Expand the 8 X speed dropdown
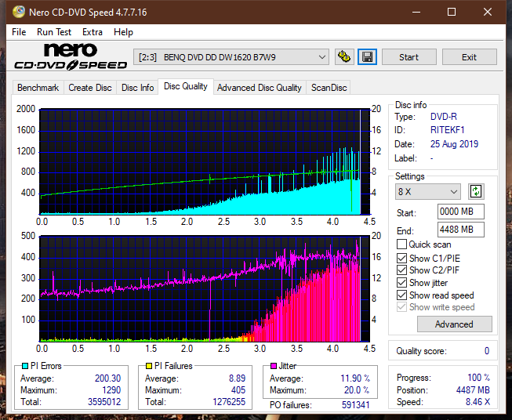The height and width of the screenshot is (420, 512). click(428, 191)
